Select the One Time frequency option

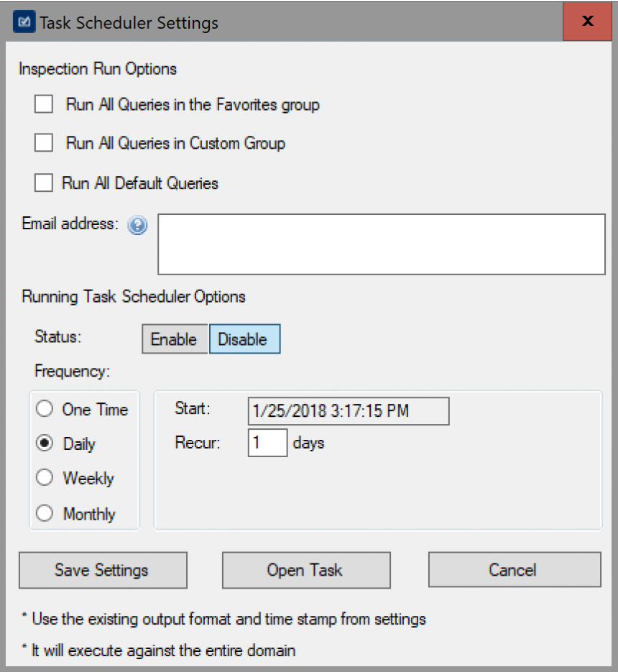tap(45, 408)
